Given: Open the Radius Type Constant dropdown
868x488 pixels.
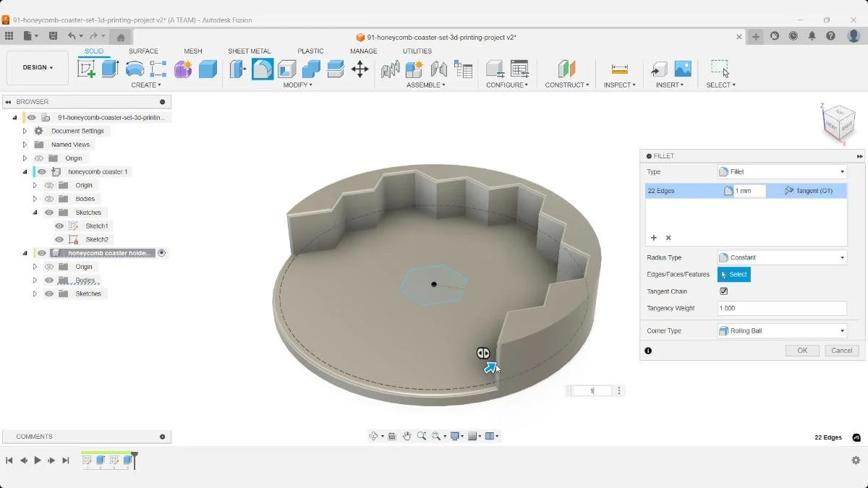Looking at the screenshot, I should tap(782, 257).
